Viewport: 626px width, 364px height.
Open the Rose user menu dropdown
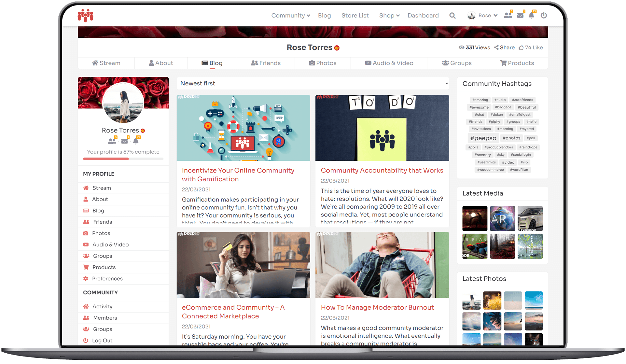tap(483, 16)
